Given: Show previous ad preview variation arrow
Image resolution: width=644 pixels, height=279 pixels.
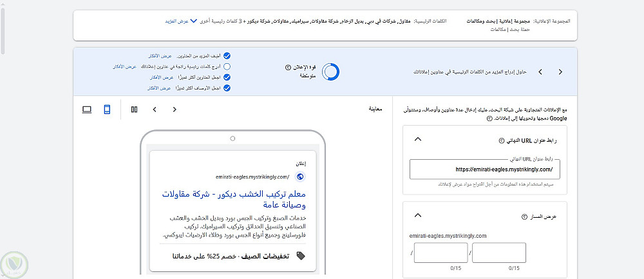Looking at the screenshot, I should point(155,110).
